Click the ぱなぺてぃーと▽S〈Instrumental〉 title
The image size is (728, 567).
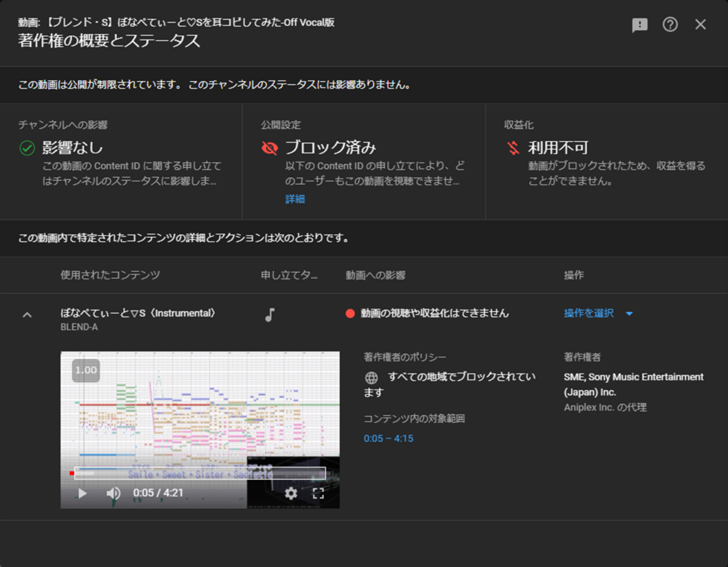(x=138, y=313)
